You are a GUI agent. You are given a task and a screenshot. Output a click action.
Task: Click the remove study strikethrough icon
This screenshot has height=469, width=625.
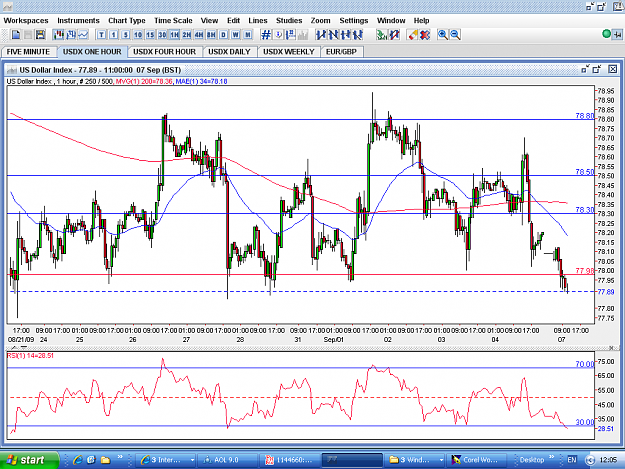(x=394, y=35)
